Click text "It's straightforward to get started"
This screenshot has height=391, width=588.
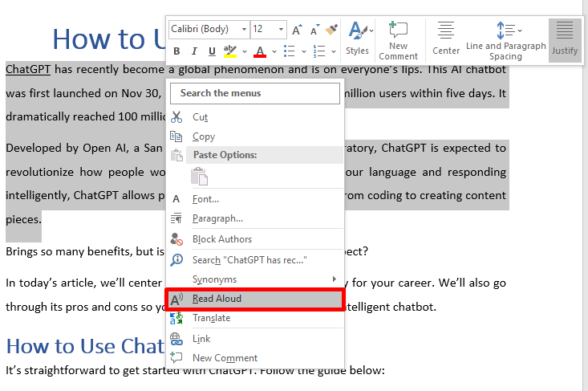pos(92,370)
